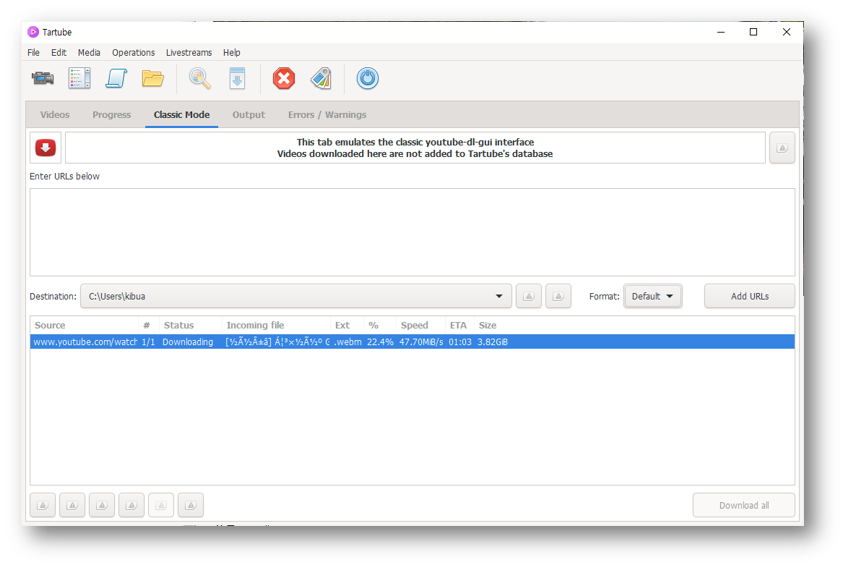Click the 3.82GB size value
This screenshot has height=567, width=845.
493,342
